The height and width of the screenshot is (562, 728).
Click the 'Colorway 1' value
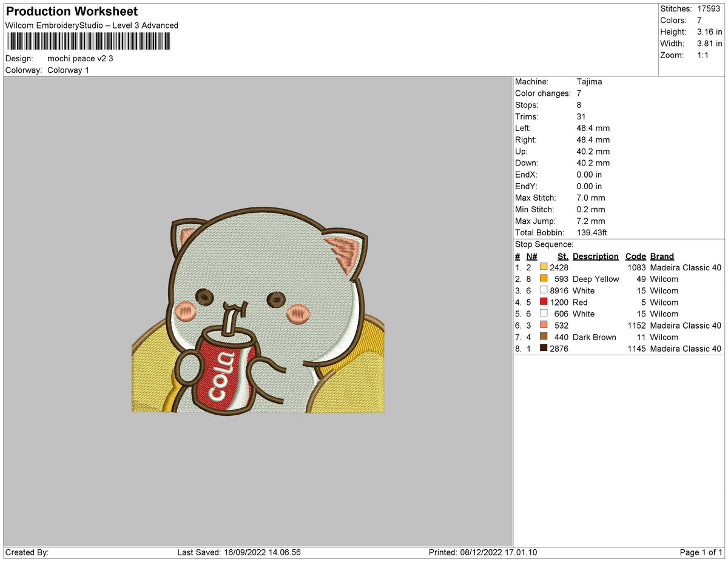click(x=68, y=70)
